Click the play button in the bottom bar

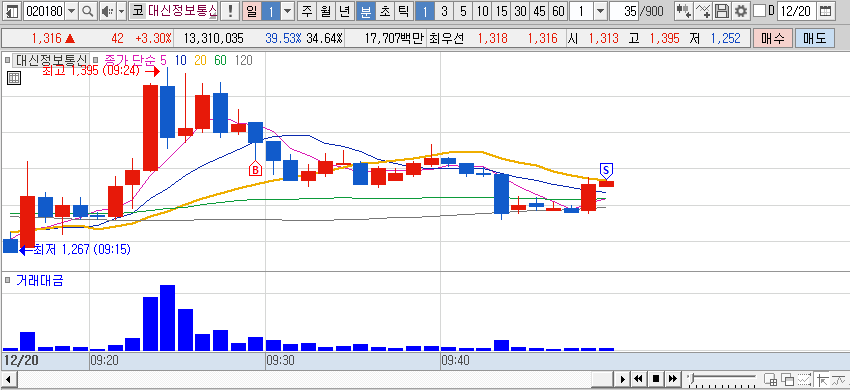pos(623,379)
